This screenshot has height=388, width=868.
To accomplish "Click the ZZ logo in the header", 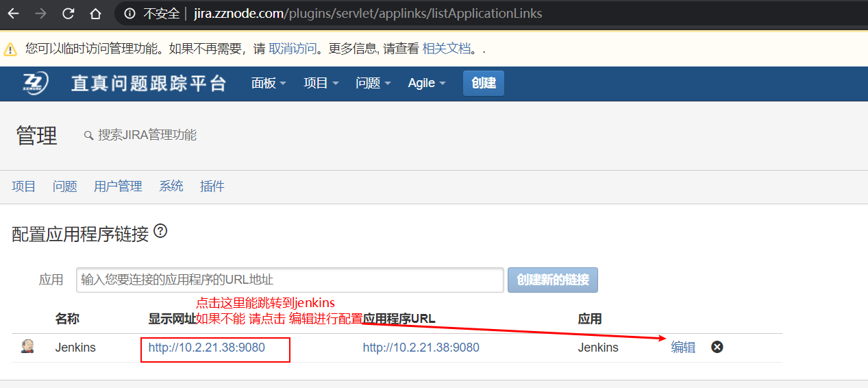I will [36, 83].
